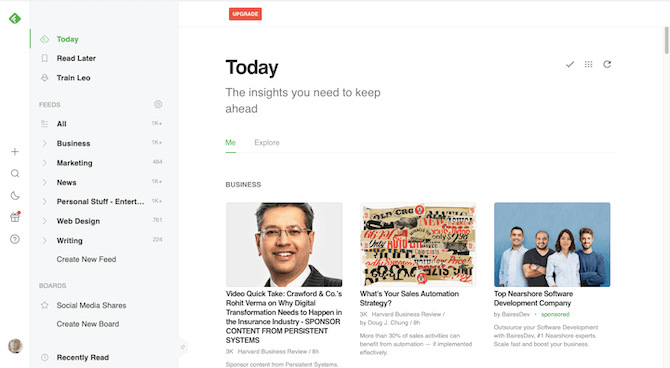The image size is (670, 368).
Task: Click the Feedly logo icon
Action: click(x=15, y=18)
